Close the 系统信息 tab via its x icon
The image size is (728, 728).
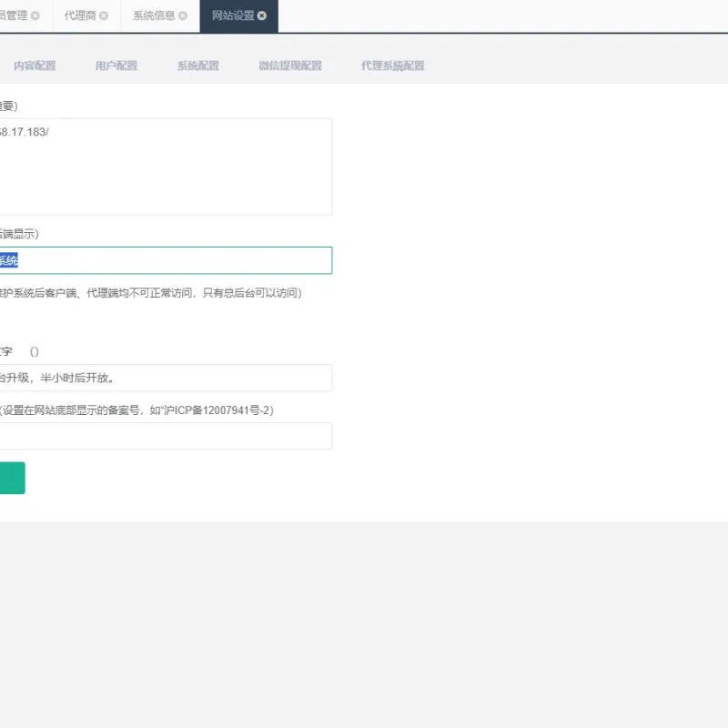(183, 15)
